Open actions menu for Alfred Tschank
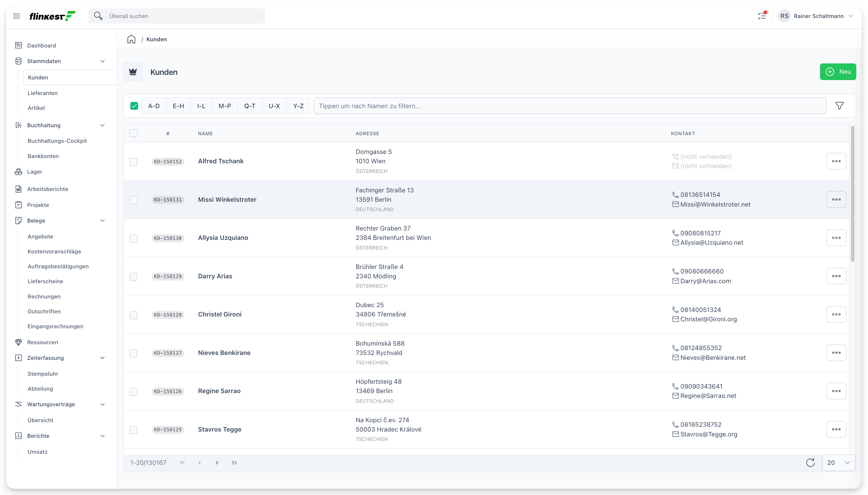 coord(836,161)
